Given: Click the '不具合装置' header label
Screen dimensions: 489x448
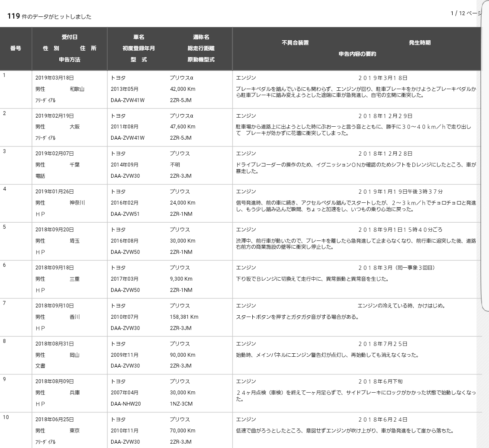Looking at the screenshot, I should pos(295,43).
